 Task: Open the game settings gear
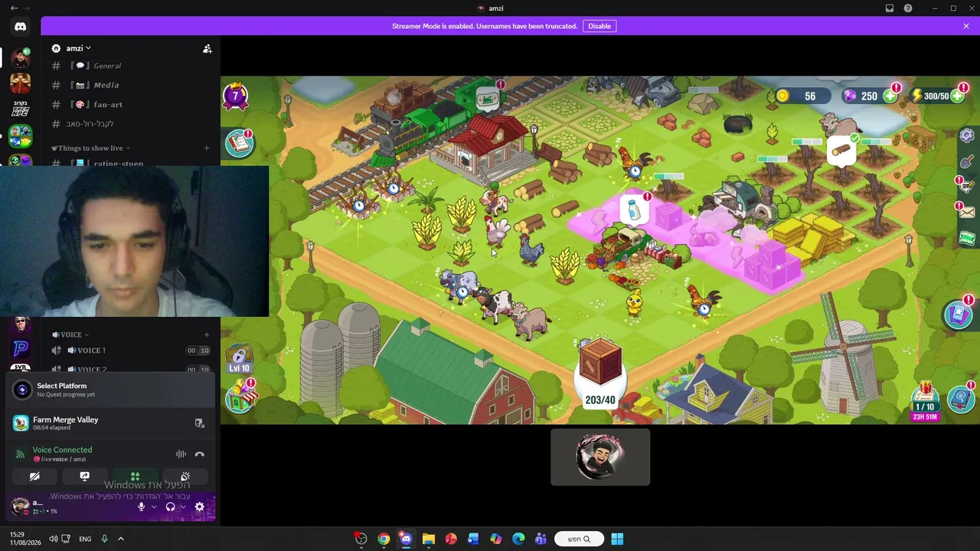click(967, 135)
